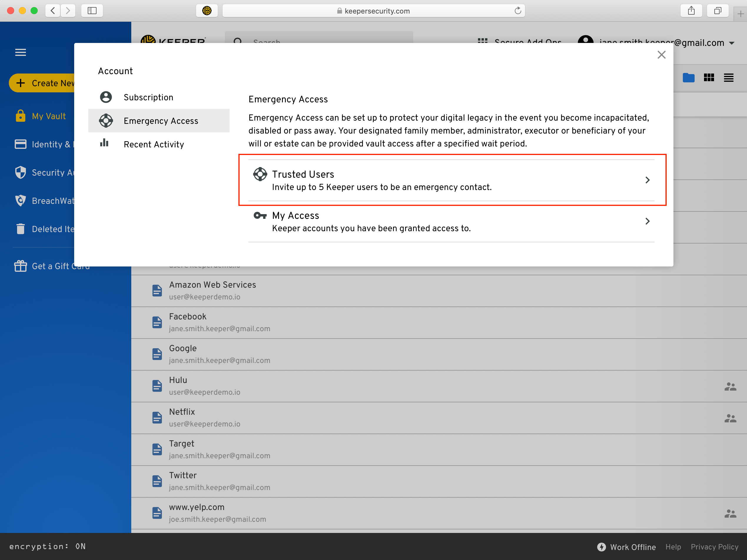Open the Google record
The width and height of the screenshot is (747, 560).
[x=439, y=354]
